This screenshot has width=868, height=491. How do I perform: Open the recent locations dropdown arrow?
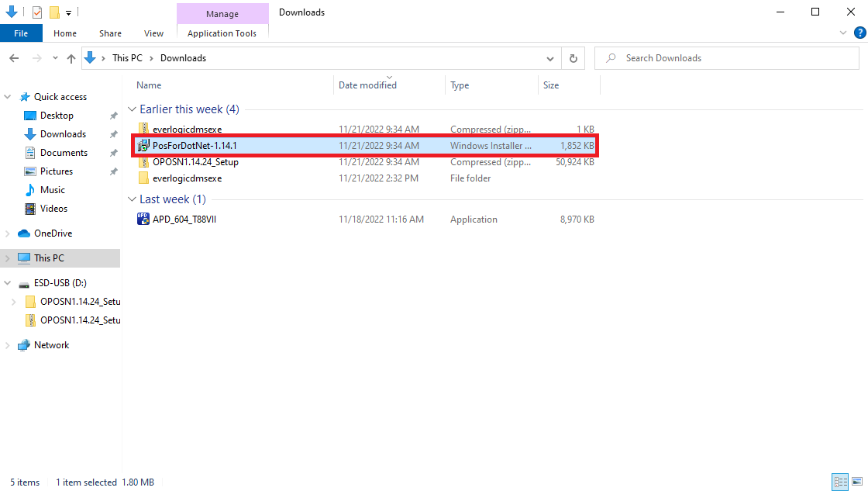pyautogui.click(x=54, y=58)
